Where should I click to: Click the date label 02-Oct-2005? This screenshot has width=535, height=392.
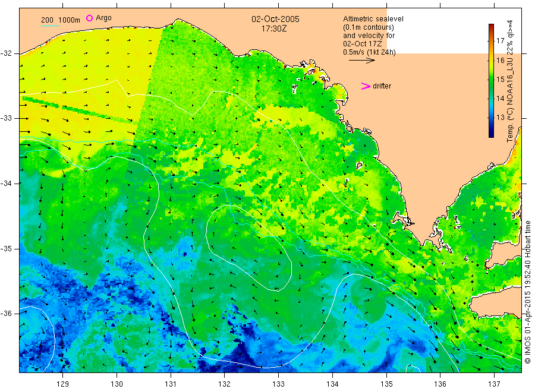pyautogui.click(x=275, y=19)
